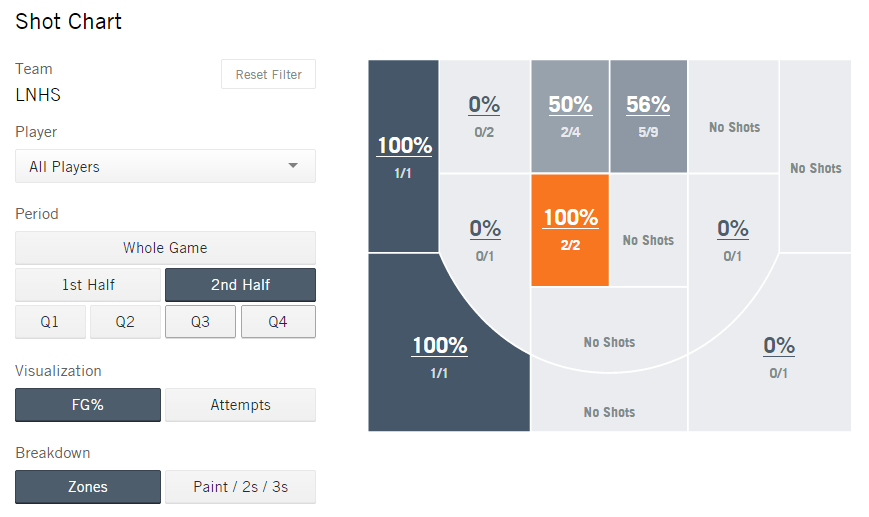The width and height of the screenshot is (869, 517).
Task: Switch to 1st Half period
Action: (88, 285)
